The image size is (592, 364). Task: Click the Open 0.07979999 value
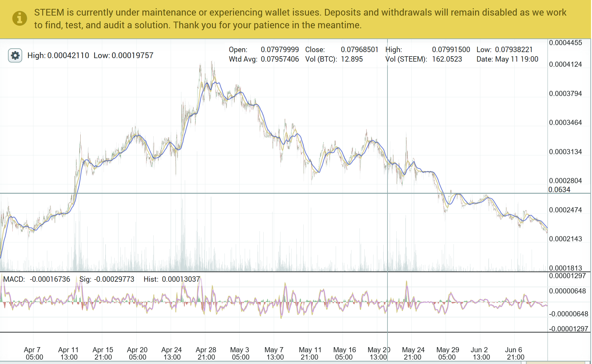coord(280,50)
